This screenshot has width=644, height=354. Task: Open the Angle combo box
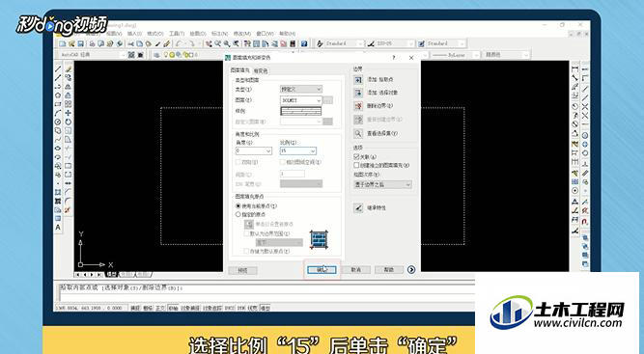253,150
